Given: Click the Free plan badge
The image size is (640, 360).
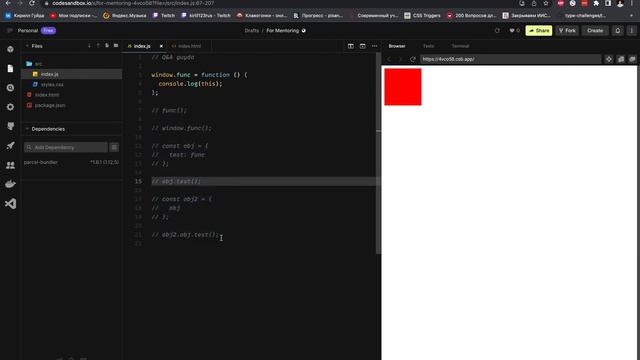Looking at the screenshot, I should click(48, 31).
